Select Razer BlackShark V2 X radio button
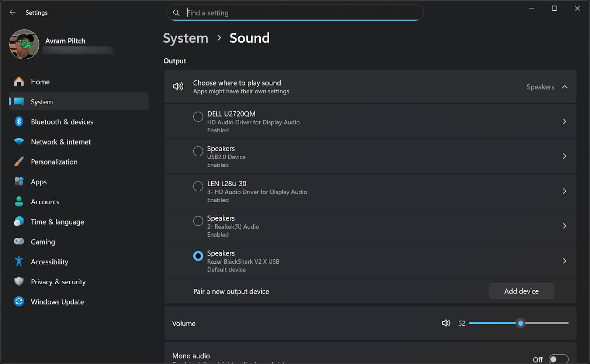This screenshot has width=590, height=364. [x=198, y=256]
